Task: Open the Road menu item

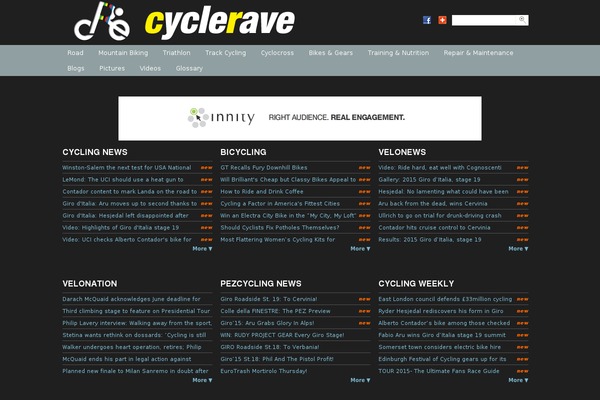Action: coord(75,53)
